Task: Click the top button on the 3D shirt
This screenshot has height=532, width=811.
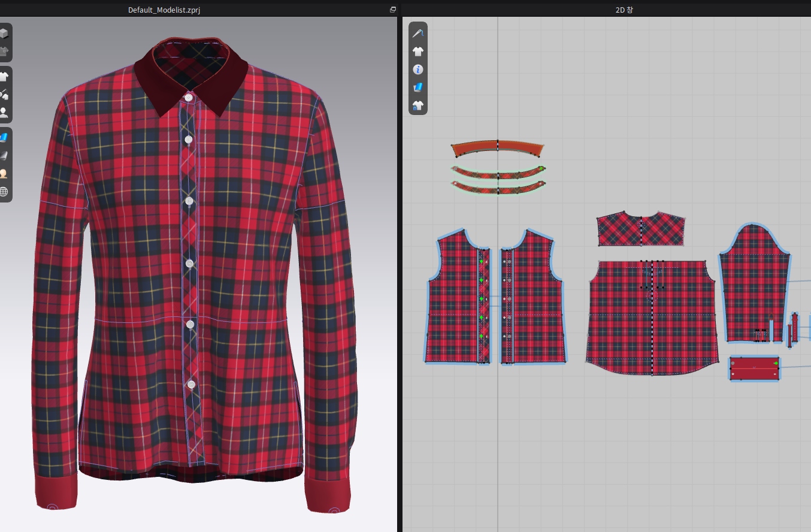Action: [189, 97]
